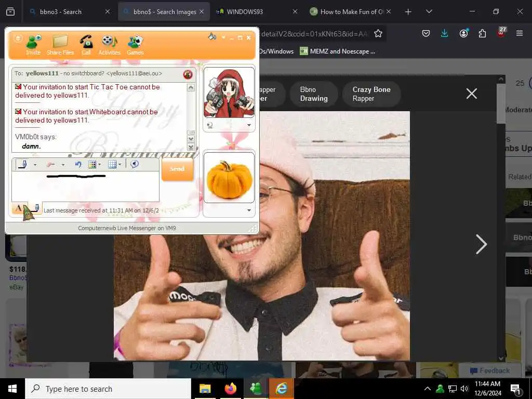Screen dimensions: 532x399
Task: Select the eraser tool in handwriting bar
Action: (51, 165)
